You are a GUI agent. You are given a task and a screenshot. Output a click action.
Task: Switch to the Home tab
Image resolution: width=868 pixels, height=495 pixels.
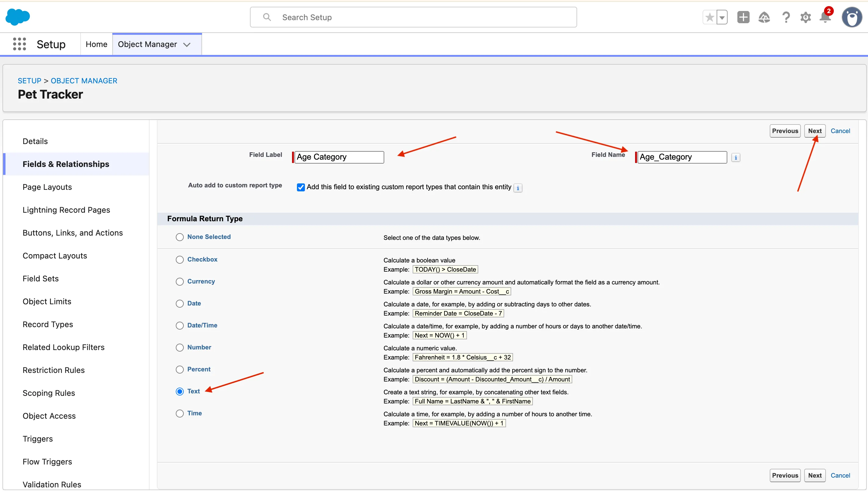[x=96, y=44]
